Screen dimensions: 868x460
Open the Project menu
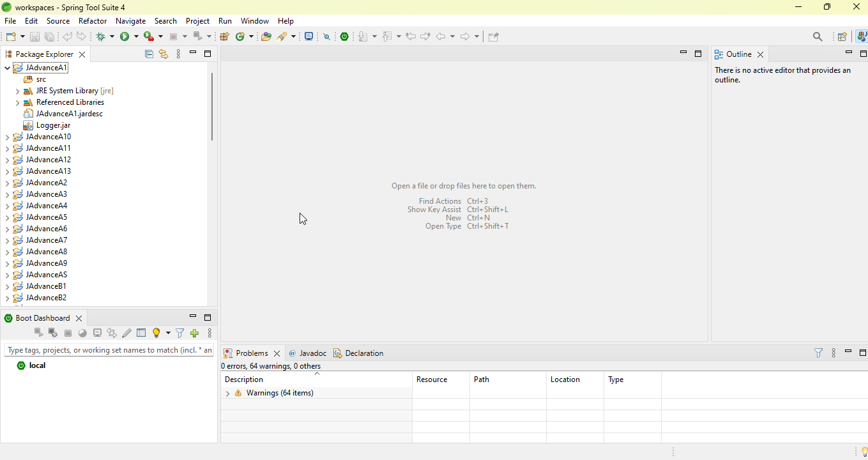[x=197, y=21]
